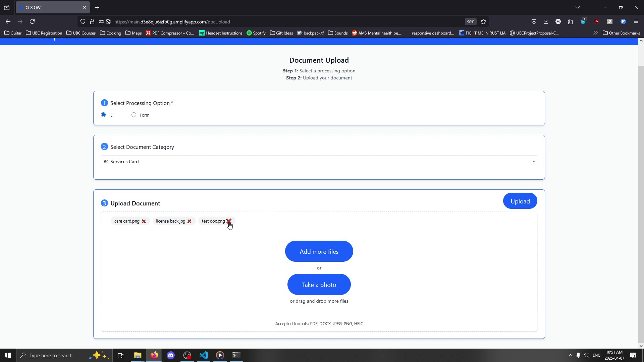
Task: Remove license back.jpg file
Action: [189, 221]
